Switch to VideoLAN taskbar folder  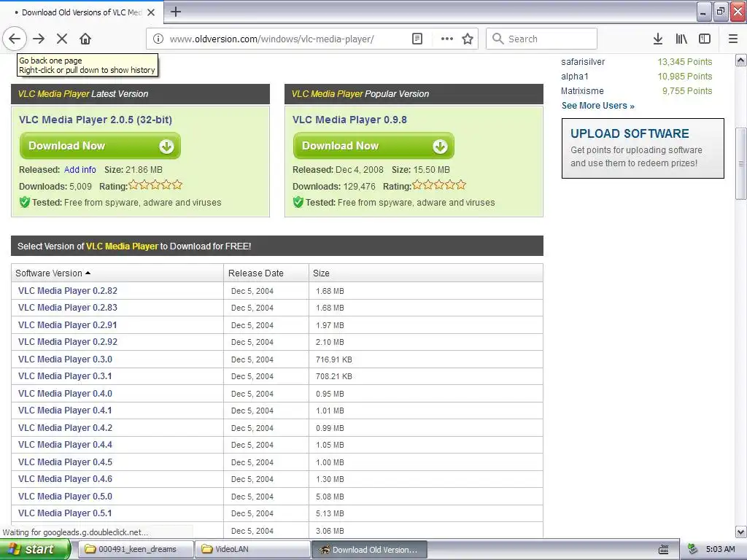tap(252, 550)
